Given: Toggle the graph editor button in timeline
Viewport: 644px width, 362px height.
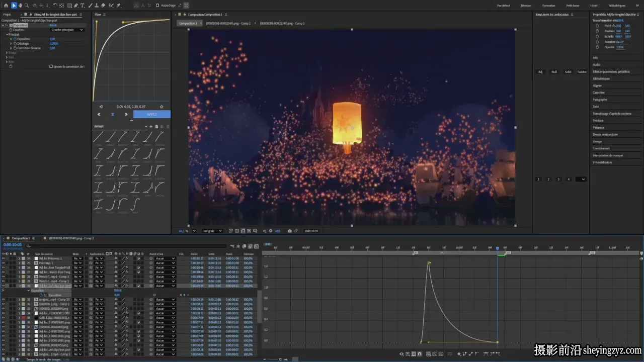Looking at the screenshot, I should [256, 246].
